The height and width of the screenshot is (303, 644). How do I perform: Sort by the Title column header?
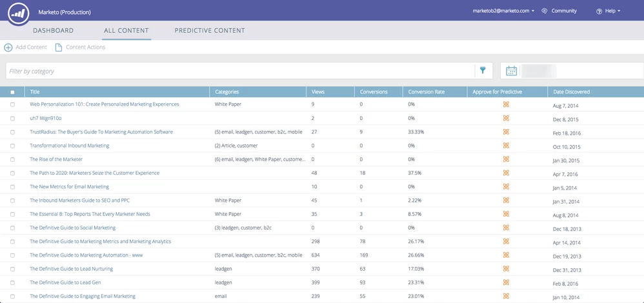pyautogui.click(x=34, y=92)
